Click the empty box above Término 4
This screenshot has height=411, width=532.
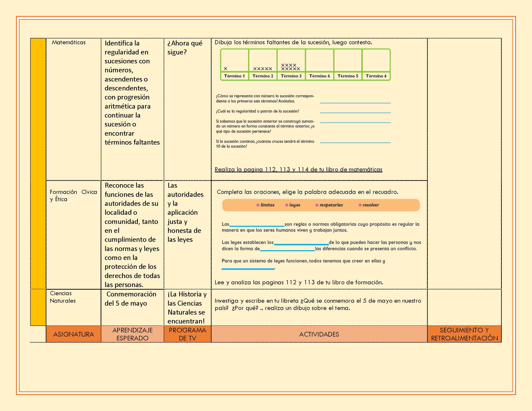[320, 60]
